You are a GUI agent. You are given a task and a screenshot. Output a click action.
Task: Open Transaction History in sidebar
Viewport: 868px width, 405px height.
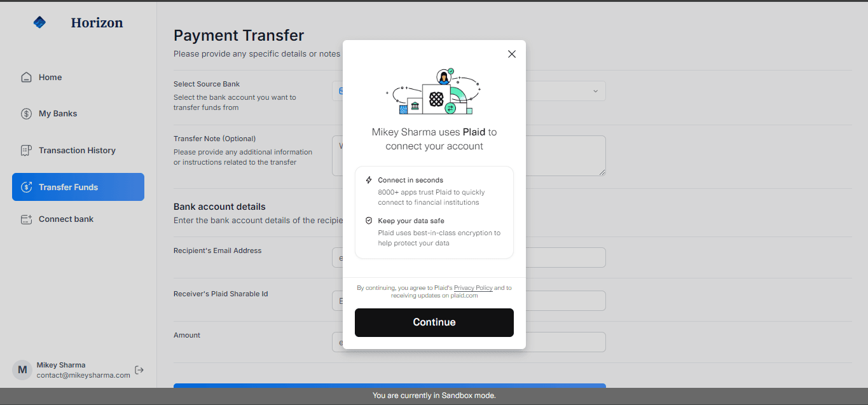click(78, 151)
